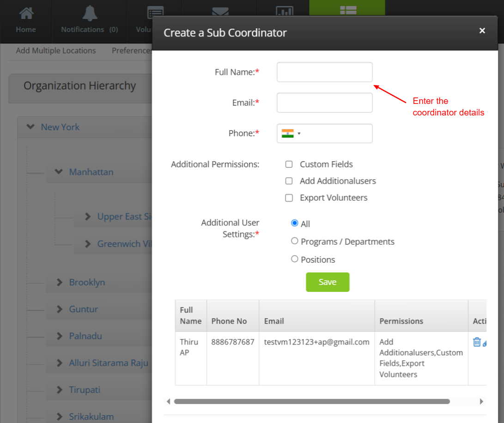Collapse the New York hierarchy node
This screenshot has width=504, height=423.
31,127
